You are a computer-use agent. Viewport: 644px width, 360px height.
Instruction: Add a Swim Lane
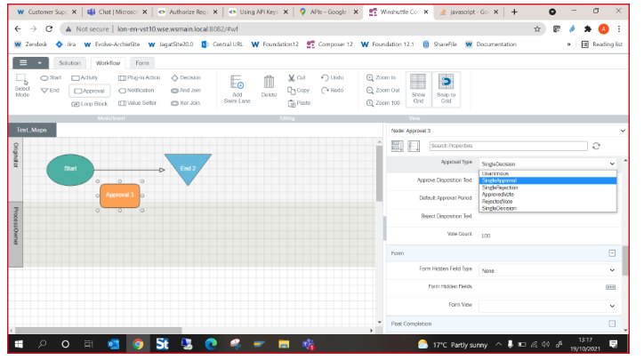pos(237,88)
